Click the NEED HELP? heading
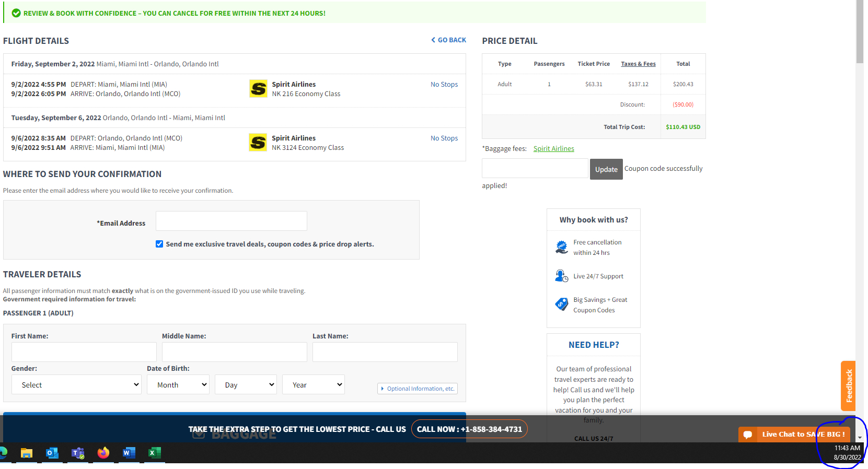This screenshot has width=868, height=469. (594, 345)
